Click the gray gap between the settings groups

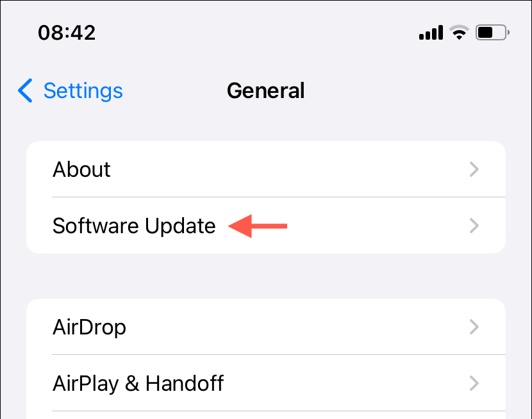(x=266, y=276)
